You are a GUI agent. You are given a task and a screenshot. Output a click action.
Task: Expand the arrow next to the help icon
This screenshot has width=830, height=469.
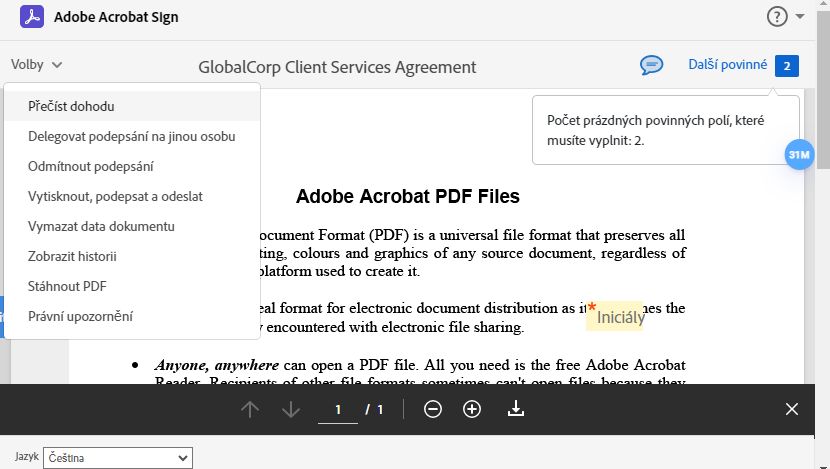(x=800, y=17)
